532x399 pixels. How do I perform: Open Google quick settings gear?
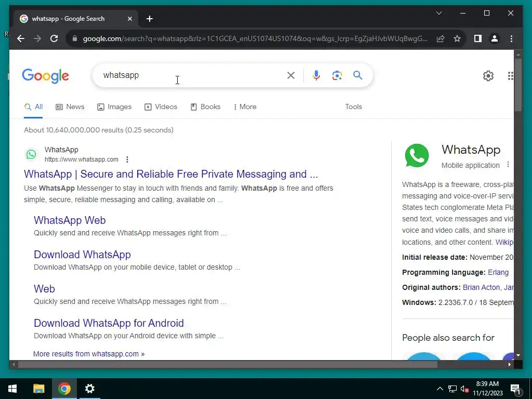click(488, 76)
